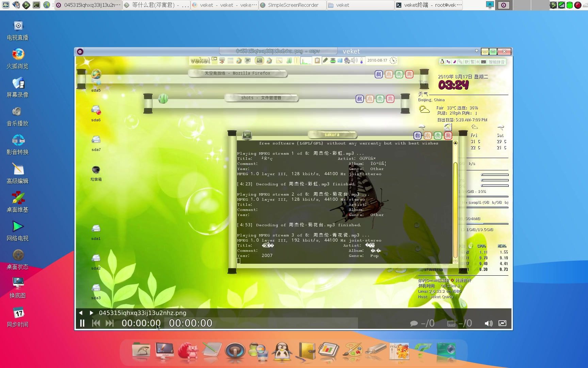
Task: Shade the mpv window with the up arrow
Action: (476, 51)
